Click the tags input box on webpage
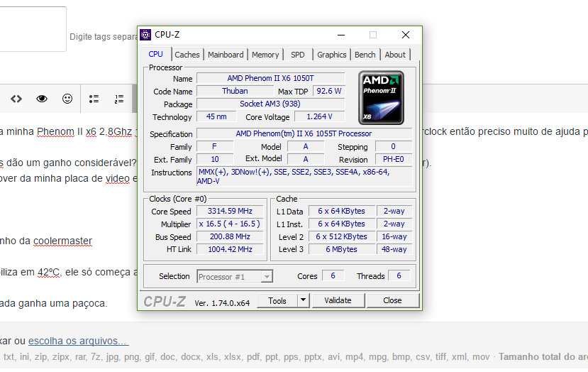 33,29
